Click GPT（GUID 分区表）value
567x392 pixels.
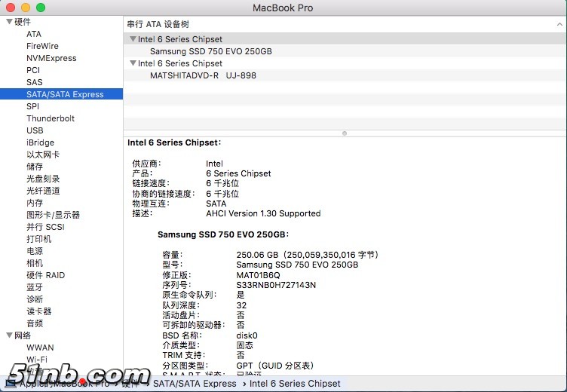pyautogui.click(x=274, y=366)
